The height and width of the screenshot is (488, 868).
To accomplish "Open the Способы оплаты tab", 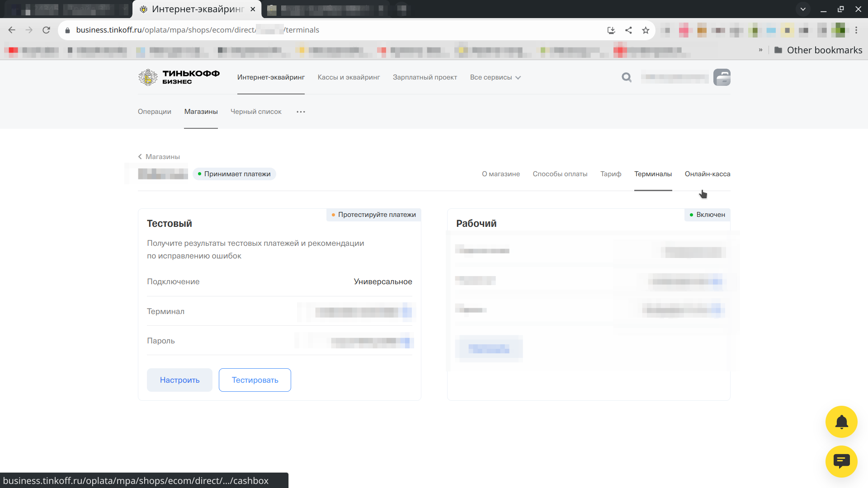I will coord(560,174).
